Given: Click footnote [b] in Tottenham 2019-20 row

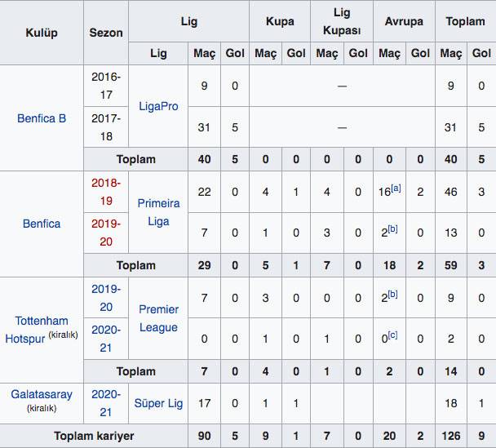Looking at the screenshot, I should (392, 295).
